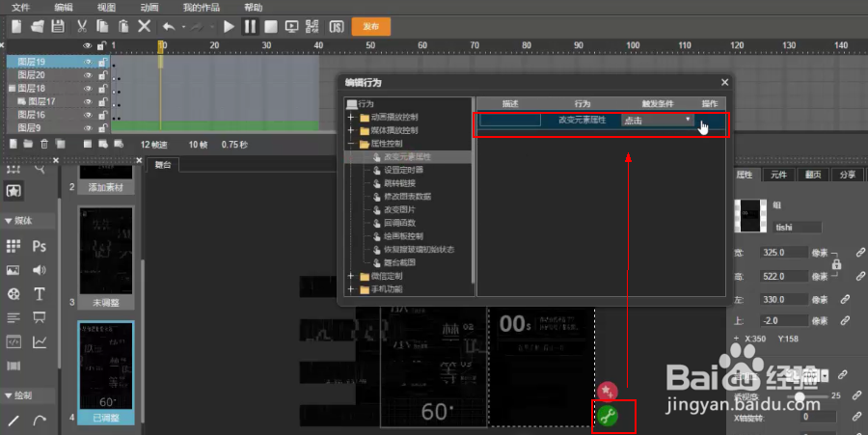Toggle visibility of 图层9
Image resolution: width=868 pixels, height=435 pixels.
click(88, 128)
